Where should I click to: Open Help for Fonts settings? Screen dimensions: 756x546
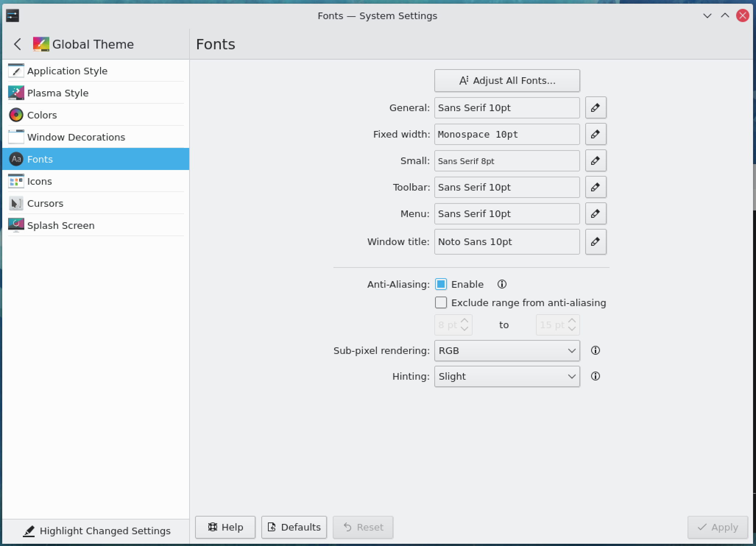225,527
